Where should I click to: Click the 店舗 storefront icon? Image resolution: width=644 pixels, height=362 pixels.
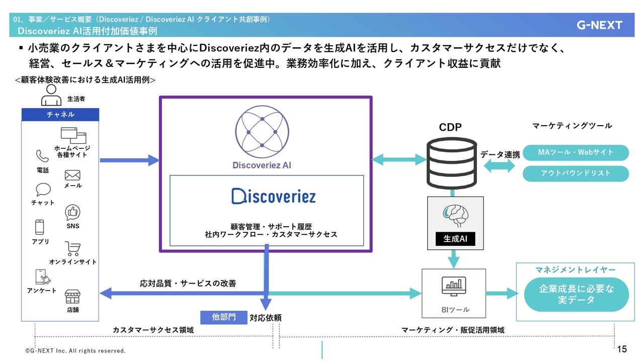pyautogui.click(x=73, y=297)
